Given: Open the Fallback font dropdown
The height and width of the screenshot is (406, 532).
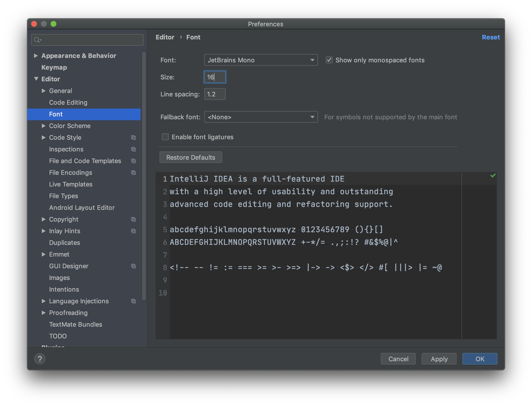Looking at the screenshot, I should [261, 117].
